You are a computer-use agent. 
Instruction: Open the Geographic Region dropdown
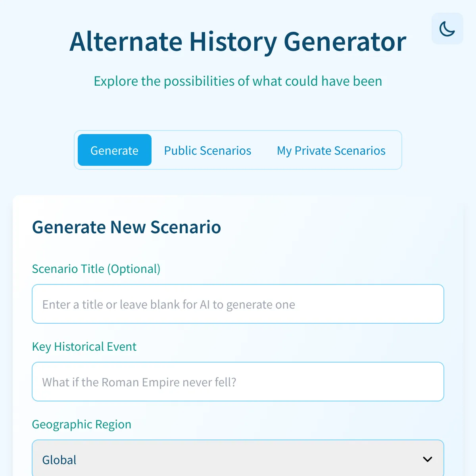[x=238, y=458]
